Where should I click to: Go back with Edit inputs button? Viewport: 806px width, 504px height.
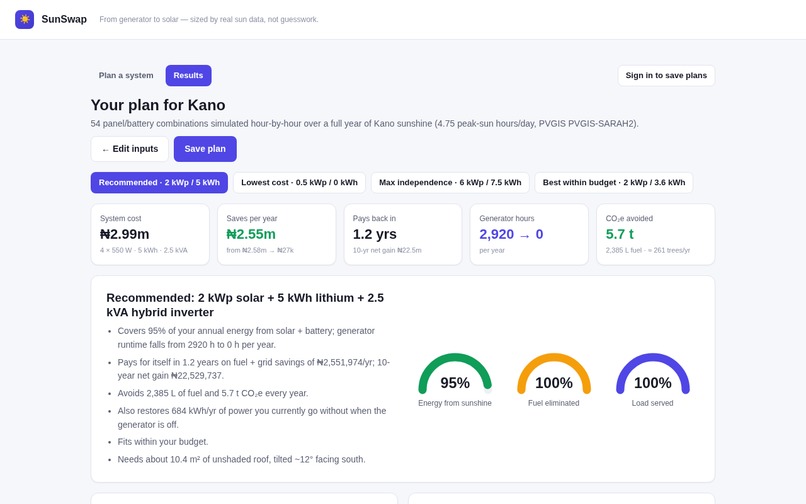click(x=130, y=149)
